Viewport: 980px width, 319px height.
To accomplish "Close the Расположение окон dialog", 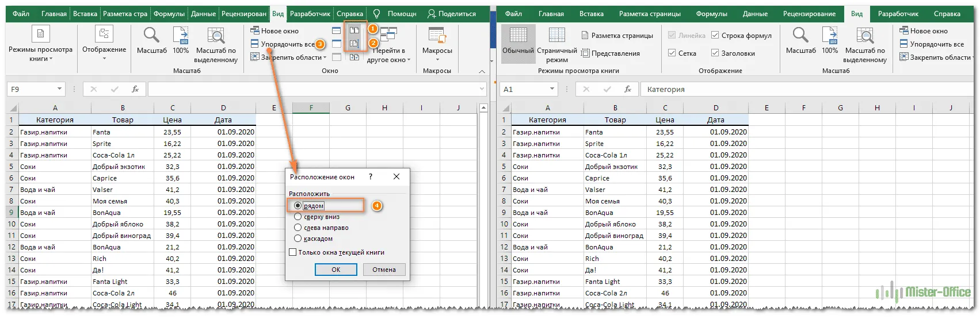I will (x=396, y=177).
